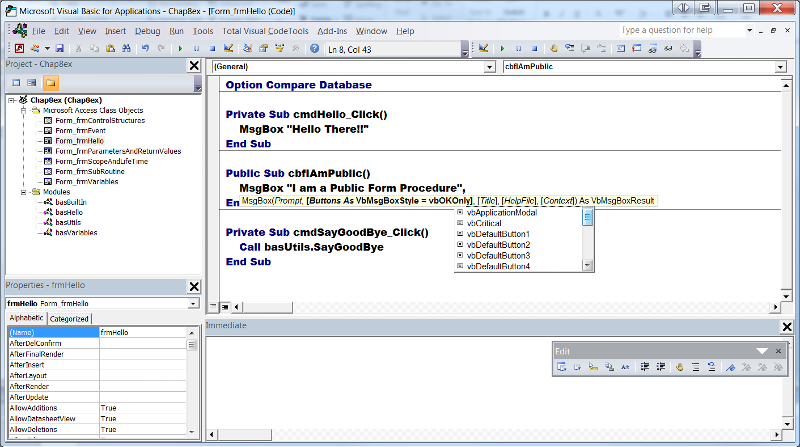Click Toggle Bookmark flag in the Edit toolbar
Screen dimensions: 800x447
click(731, 367)
